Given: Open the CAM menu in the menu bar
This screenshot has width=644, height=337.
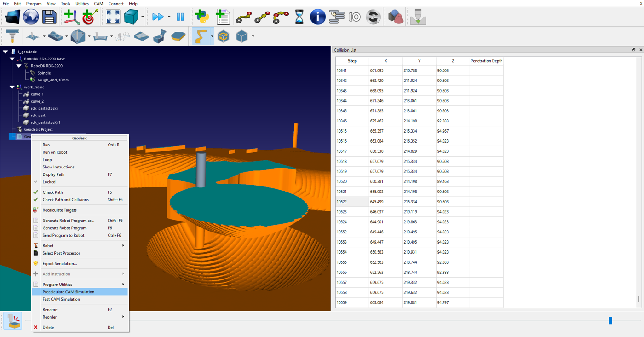Looking at the screenshot, I should coord(98,4).
